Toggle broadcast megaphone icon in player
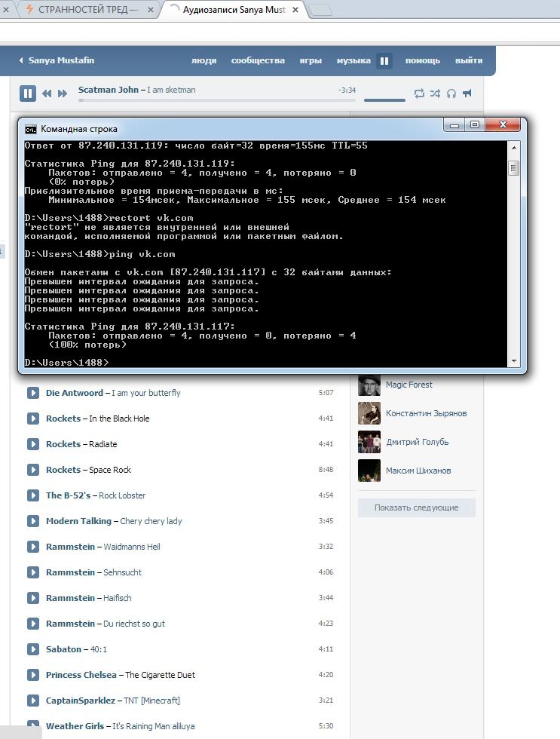This screenshot has height=739, width=560. (x=467, y=94)
